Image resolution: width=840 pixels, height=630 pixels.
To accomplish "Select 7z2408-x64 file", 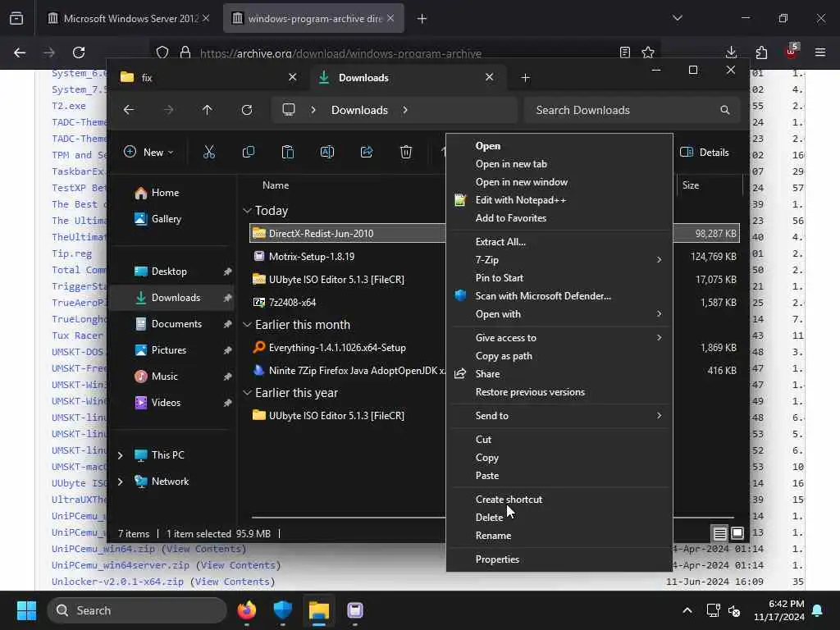I will point(292,302).
